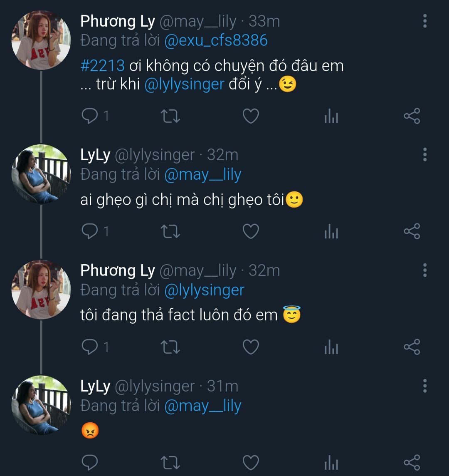Like LyLy's "ai ghẹo gì chị" tweet
The width and height of the screenshot is (449, 476).
point(251,231)
